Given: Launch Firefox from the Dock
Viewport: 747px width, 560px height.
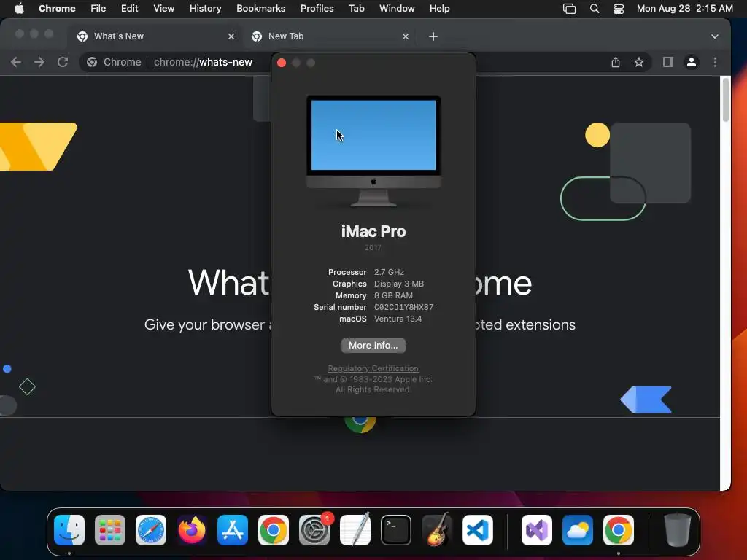Looking at the screenshot, I should pyautogui.click(x=192, y=530).
